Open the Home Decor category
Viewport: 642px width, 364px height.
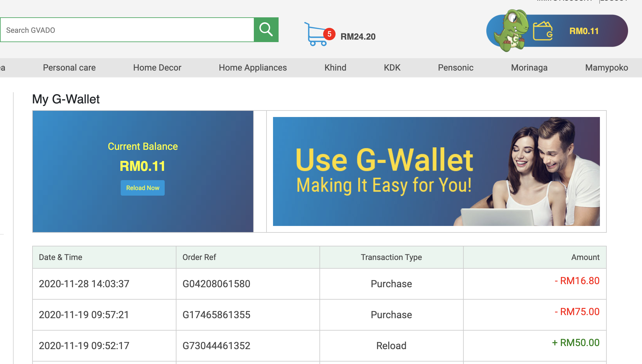[157, 67]
